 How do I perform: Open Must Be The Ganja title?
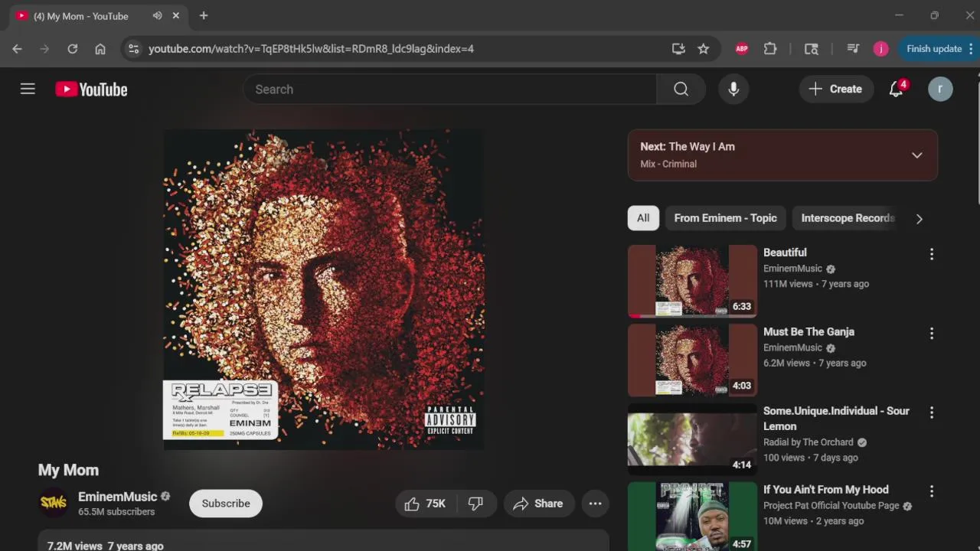point(808,332)
